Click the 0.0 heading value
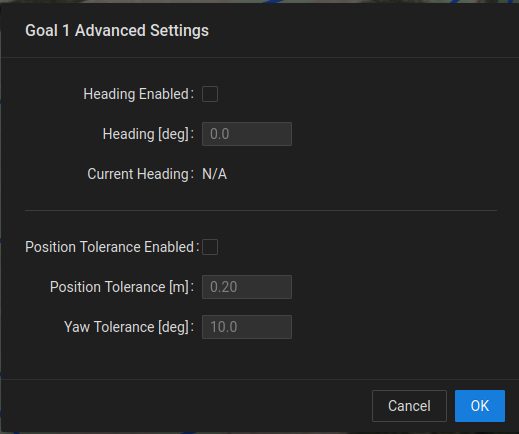Image resolution: width=519 pixels, height=434 pixels. [220, 134]
